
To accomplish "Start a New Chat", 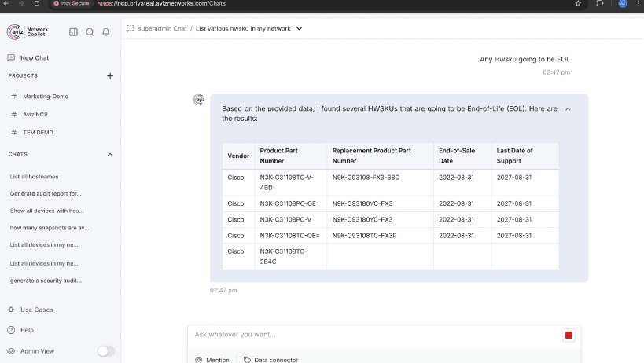I will (x=35, y=58).
